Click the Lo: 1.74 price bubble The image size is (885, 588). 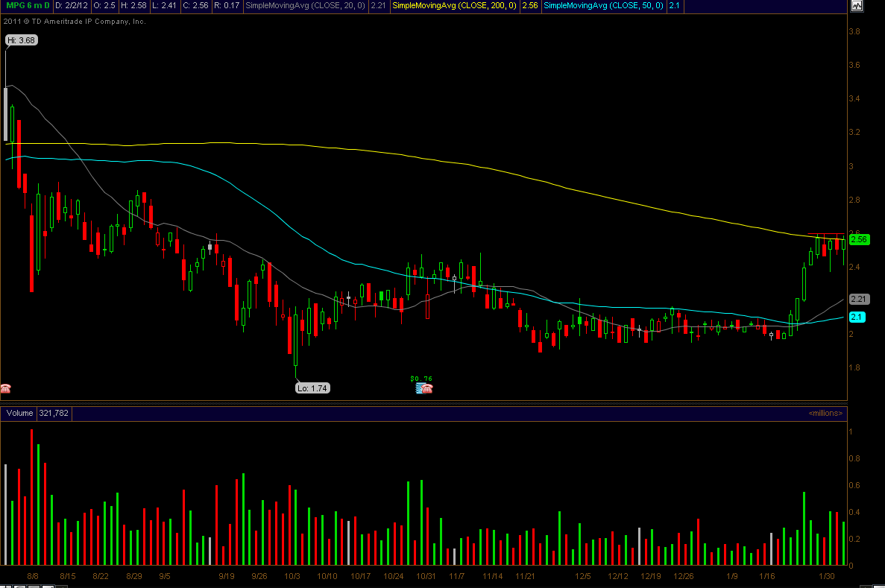click(x=312, y=388)
